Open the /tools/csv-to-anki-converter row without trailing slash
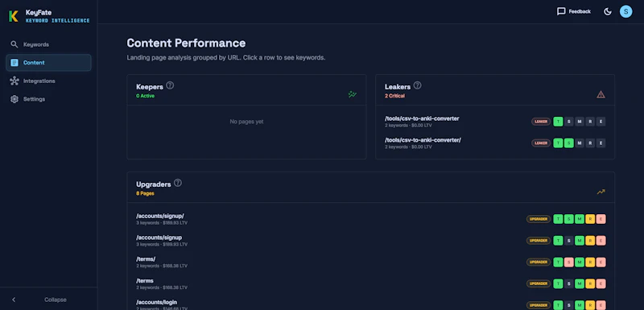Image resolution: width=644 pixels, height=310 pixels. (495, 122)
